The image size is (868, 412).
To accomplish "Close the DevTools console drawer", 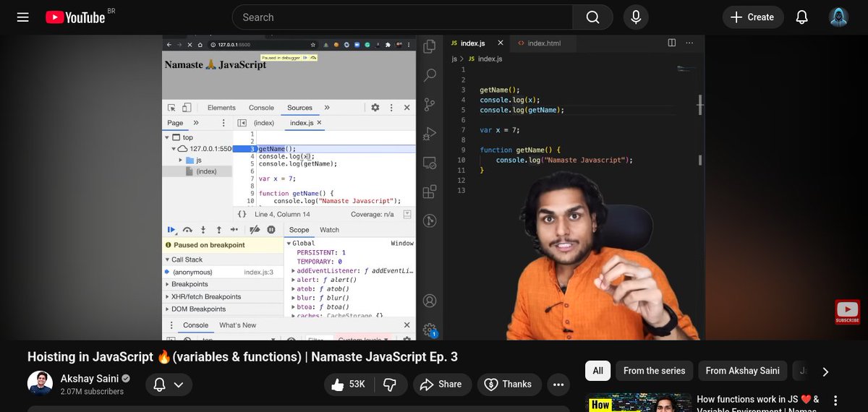I will coord(407,325).
